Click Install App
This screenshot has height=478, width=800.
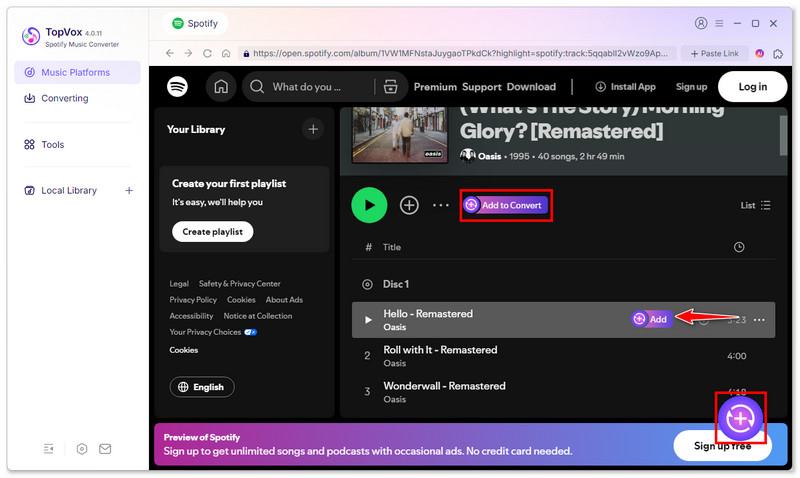pyautogui.click(x=625, y=87)
